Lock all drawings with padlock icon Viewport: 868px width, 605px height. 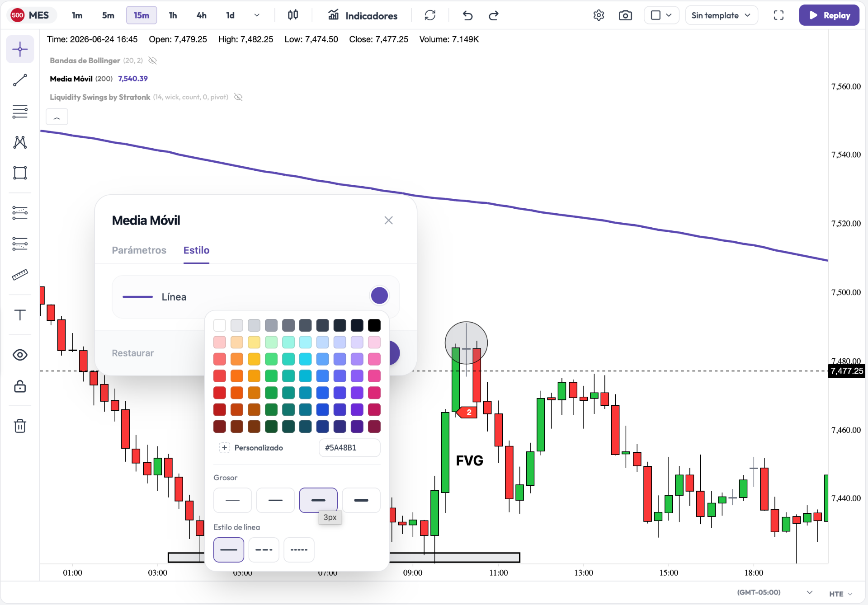[20, 387]
